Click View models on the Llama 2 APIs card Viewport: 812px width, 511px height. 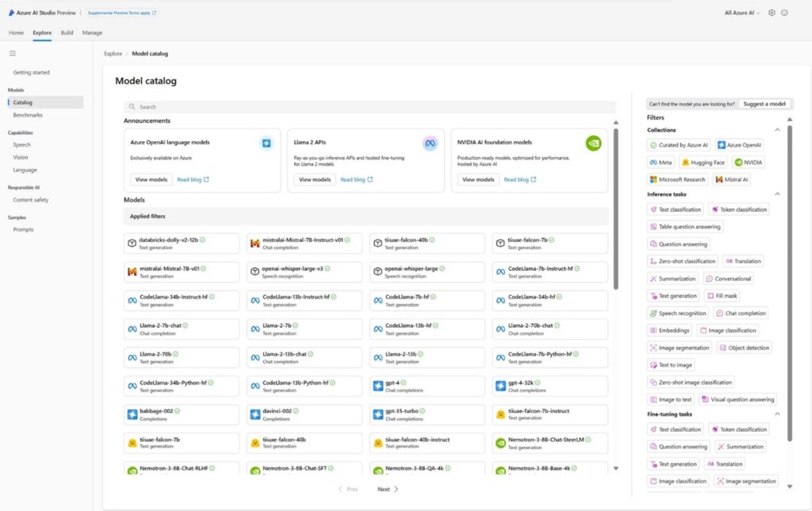313,179
